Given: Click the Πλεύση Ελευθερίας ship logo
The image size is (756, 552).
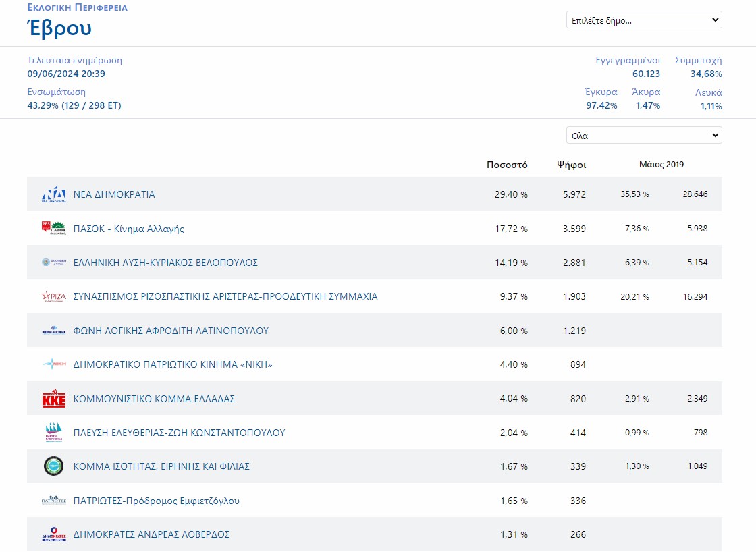Looking at the screenshot, I should coord(54,433).
